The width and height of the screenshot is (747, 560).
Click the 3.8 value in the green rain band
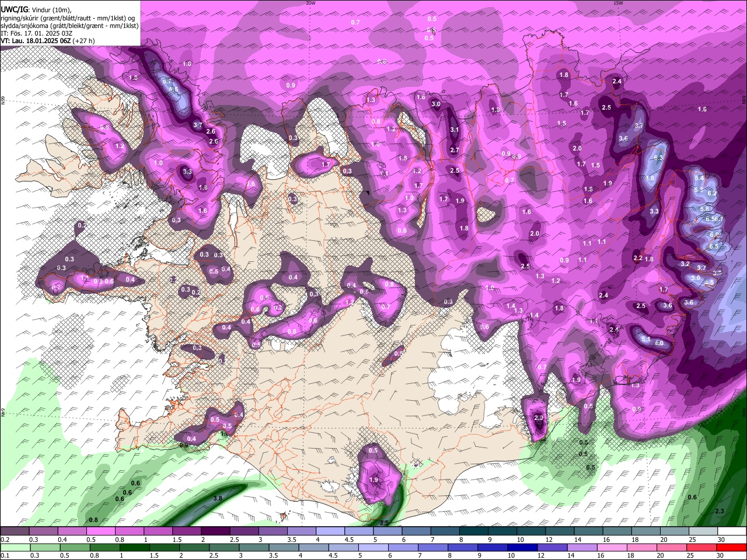[218, 498]
